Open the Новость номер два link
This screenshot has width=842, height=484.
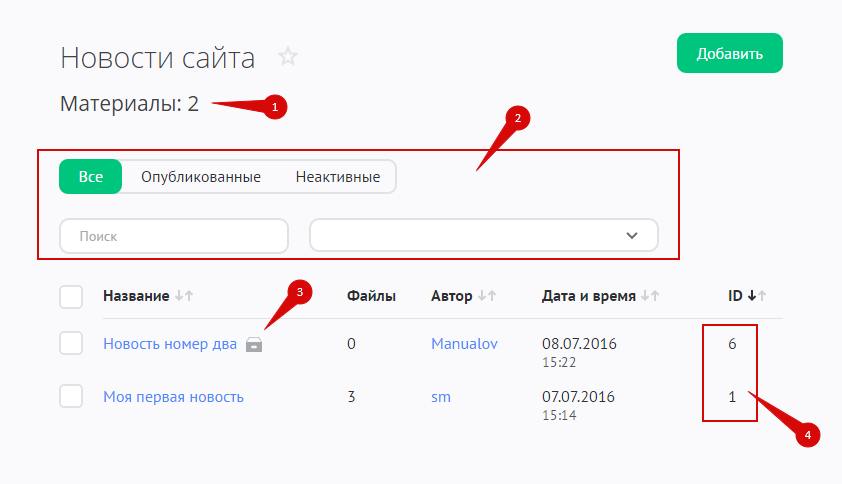[x=170, y=344]
